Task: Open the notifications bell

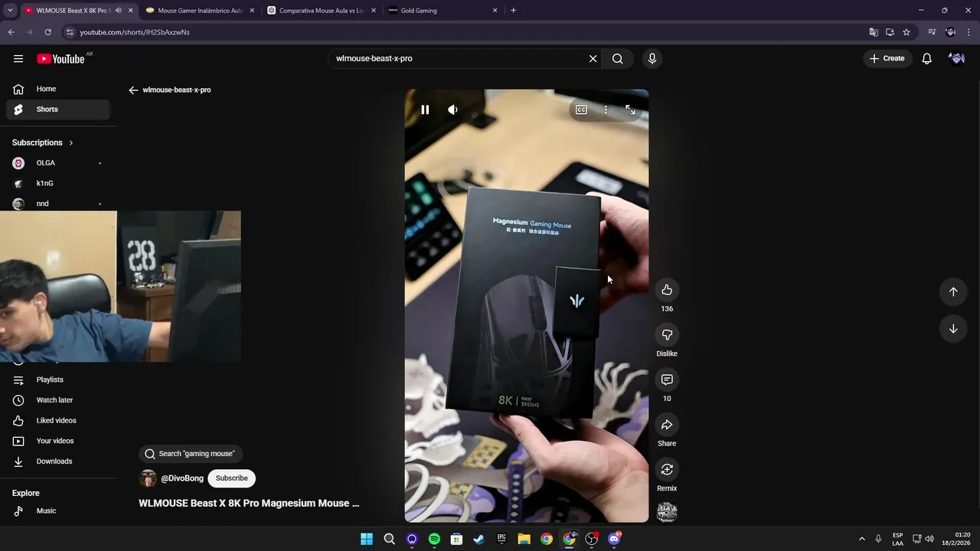Action: click(926, 59)
